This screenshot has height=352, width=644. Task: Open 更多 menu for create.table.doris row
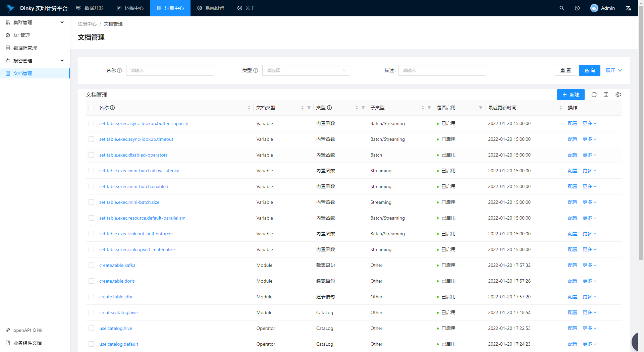[590, 281]
